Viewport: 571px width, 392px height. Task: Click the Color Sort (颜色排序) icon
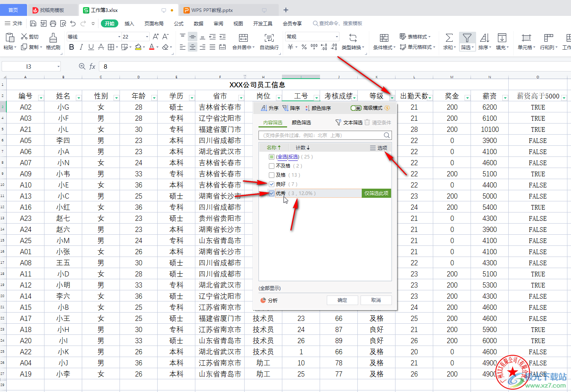coord(307,108)
